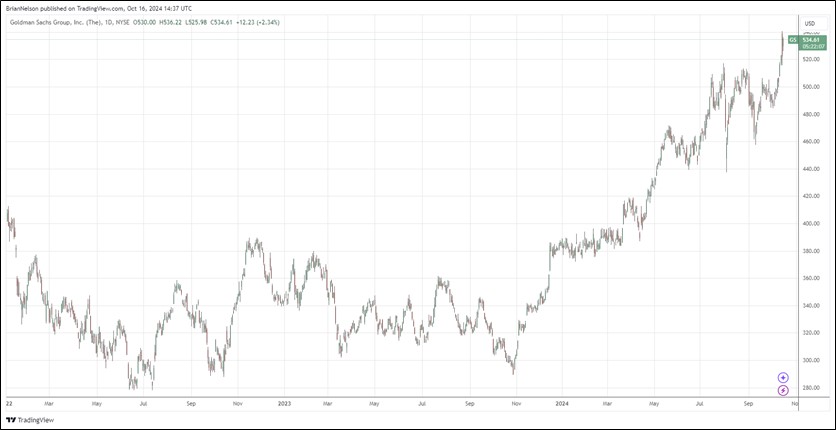The height and width of the screenshot is (430, 836).
Task: Click the 22 year label on time axis
Action: [x=9, y=404]
